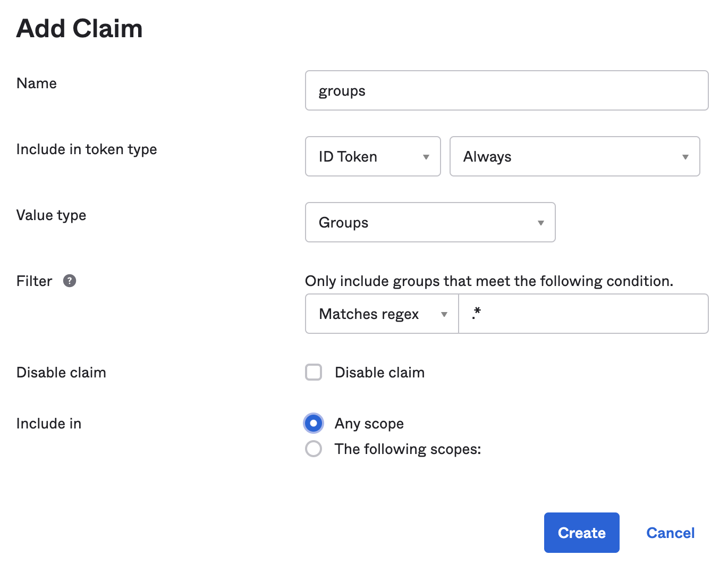The height and width of the screenshot is (572, 728).
Task: Open the Matches regex condition dropdown
Action: pos(382,314)
